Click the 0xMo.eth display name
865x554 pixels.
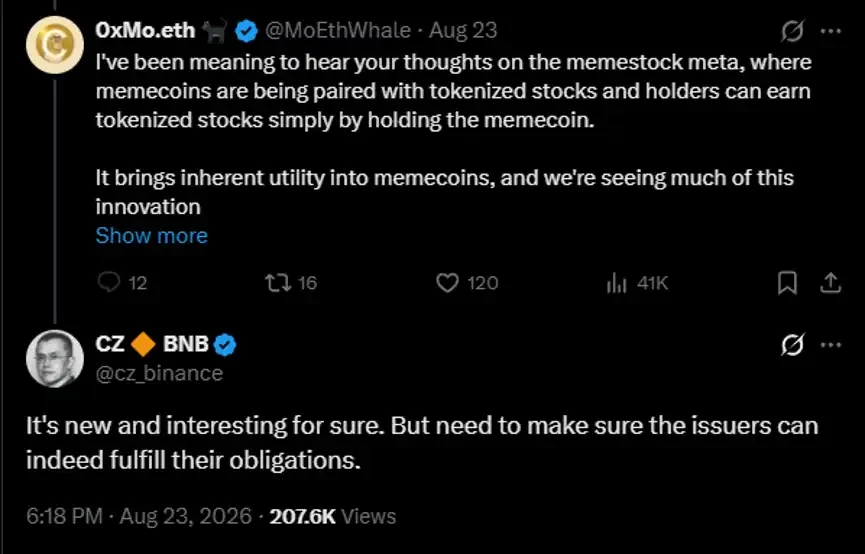point(145,30)
